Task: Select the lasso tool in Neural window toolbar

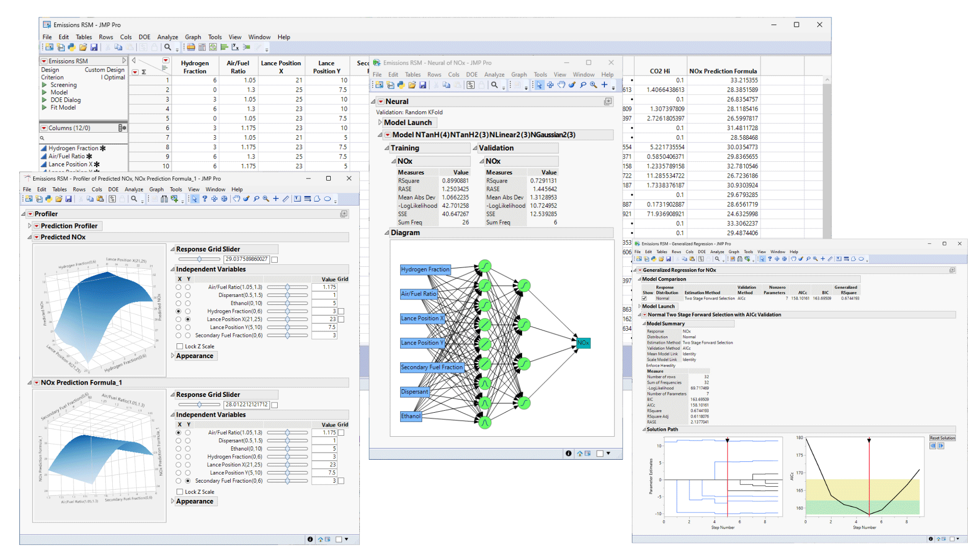Action: click(x=583, y=85)
